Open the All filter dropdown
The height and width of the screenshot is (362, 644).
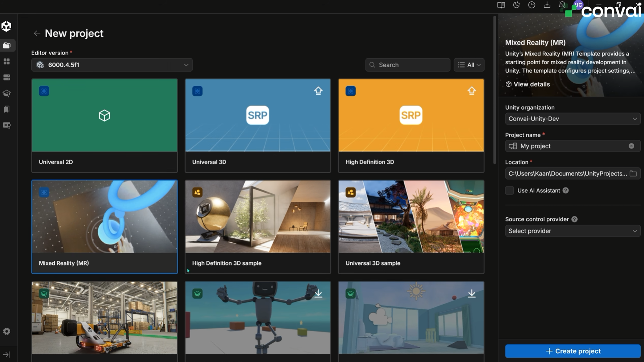(469, 65)
